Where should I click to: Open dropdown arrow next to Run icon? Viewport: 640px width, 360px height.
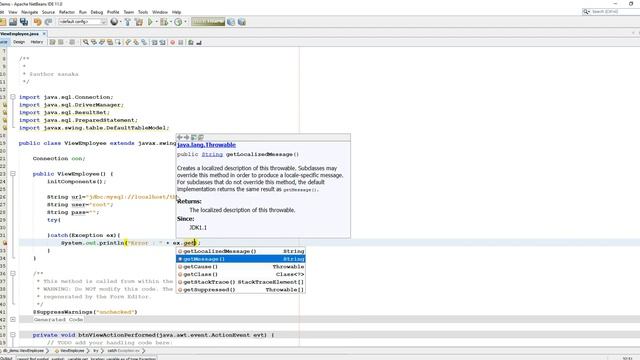(x=157, y=22)
